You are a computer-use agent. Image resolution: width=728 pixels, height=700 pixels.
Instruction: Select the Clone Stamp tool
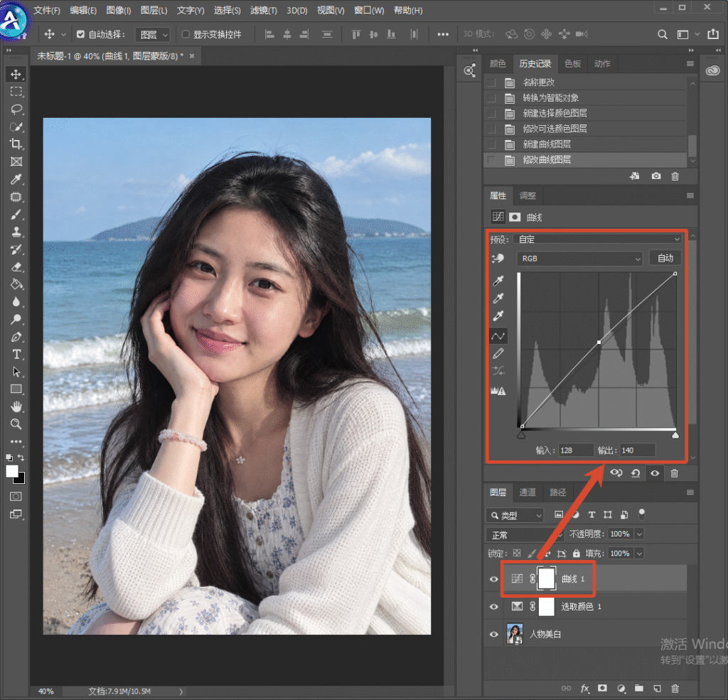click(x=16, y=232)
